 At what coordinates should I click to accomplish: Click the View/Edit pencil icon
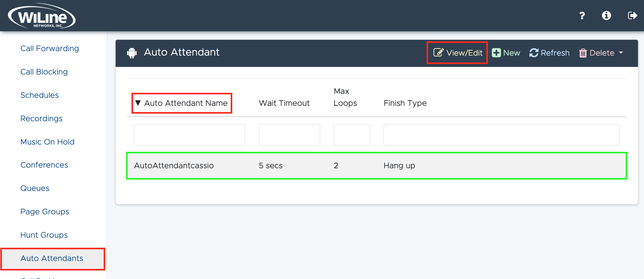coord(438,52)
